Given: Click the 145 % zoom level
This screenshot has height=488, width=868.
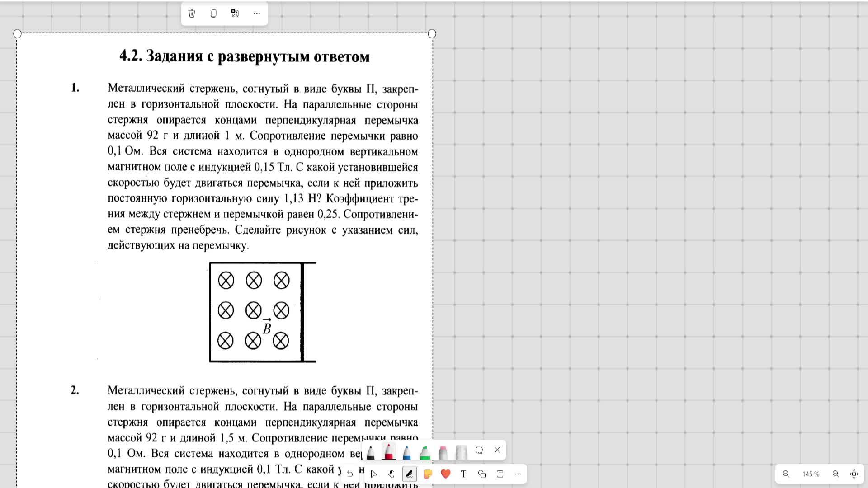Looking at the screenshot, I should pos(811,474).
